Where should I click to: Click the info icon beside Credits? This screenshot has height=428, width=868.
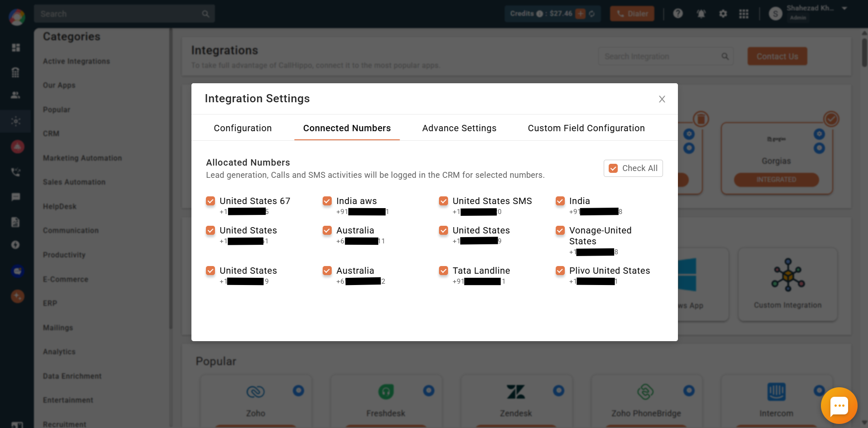[x=539, y=14]
